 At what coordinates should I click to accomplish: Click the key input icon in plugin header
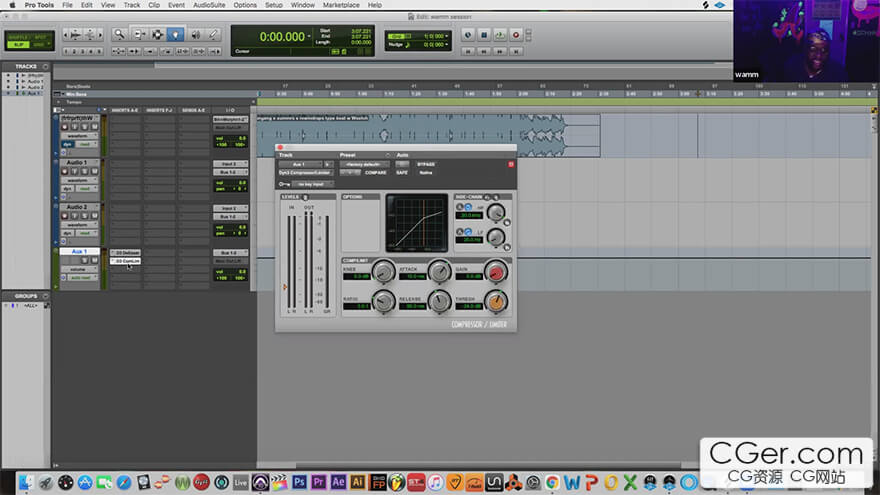click(x=285, y=184)
